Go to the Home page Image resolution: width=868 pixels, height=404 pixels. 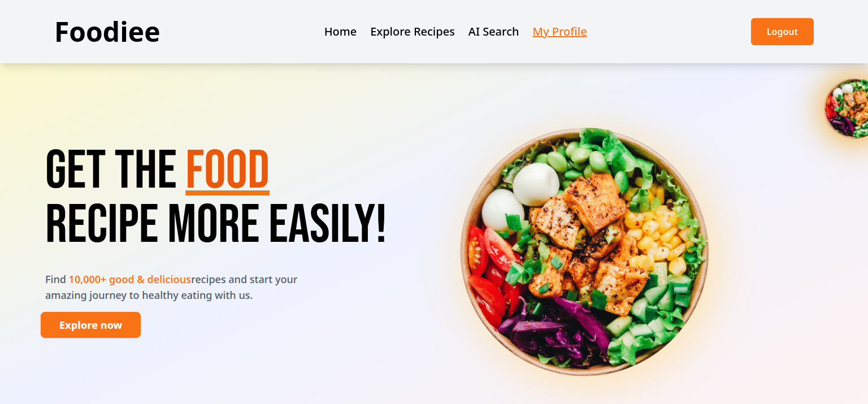tap(340, 32)
